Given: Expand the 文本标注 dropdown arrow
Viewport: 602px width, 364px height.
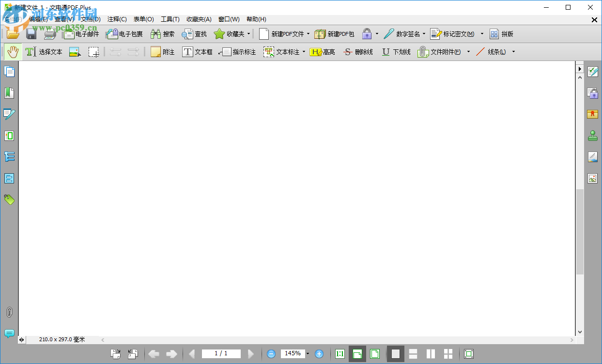Looking at the screenshot, I should coord(304,52).
